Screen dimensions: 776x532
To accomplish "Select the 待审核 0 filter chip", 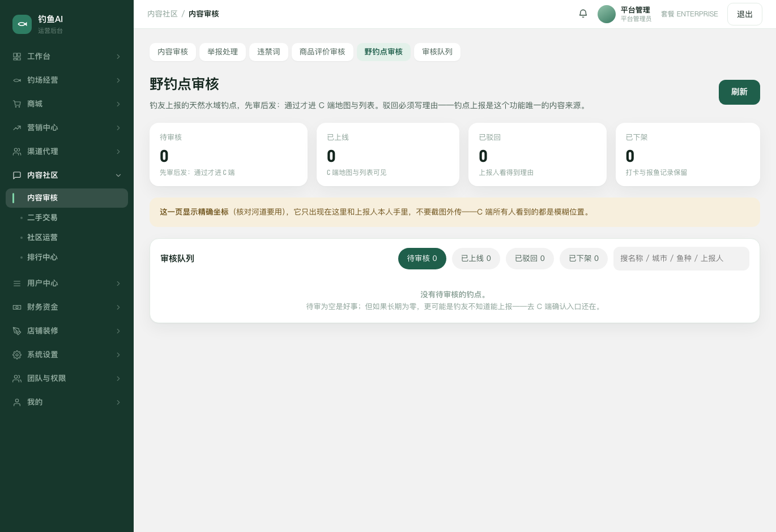I will [422, 259].
